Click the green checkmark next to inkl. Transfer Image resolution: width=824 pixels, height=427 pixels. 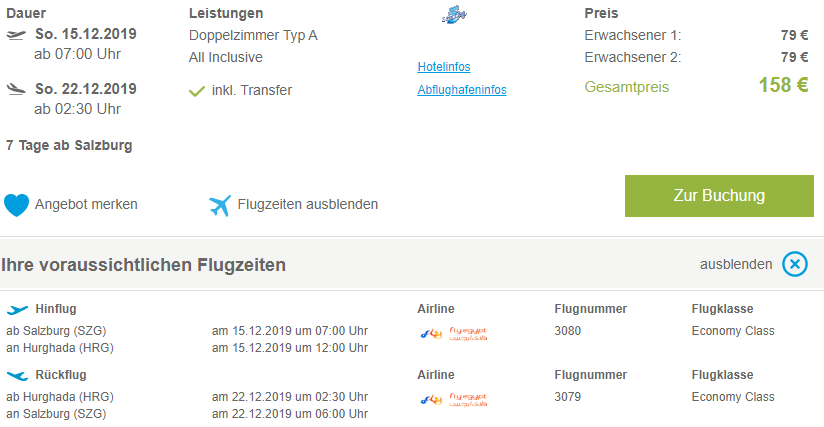pos(197,91)
